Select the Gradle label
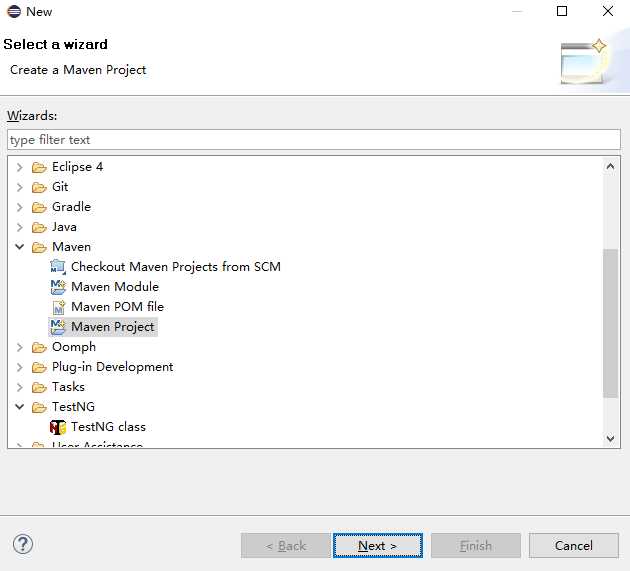The width and height of the screenshot is (630, 571). pyautogui.click(x=72, y=207)
